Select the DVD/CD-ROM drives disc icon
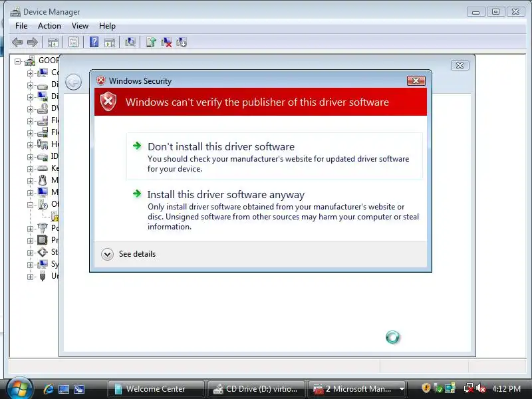532x399 pixels. point(43,108)
